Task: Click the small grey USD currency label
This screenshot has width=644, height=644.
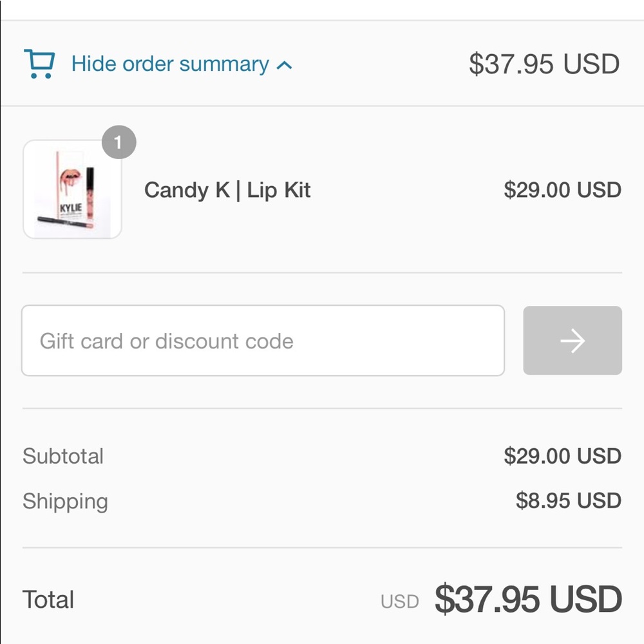Action: [x=399, y=601]
